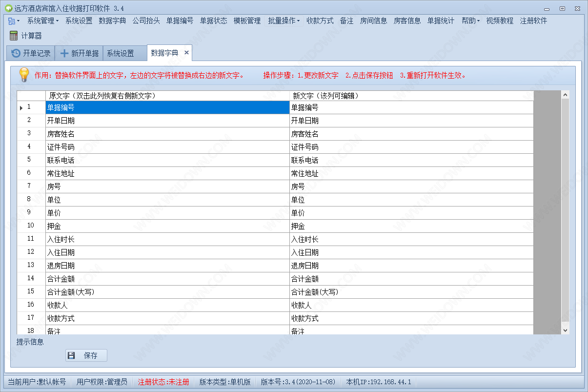Click the app logo in title bar
Viewport: 588px width, 392px height.
[x=8, y=8]
